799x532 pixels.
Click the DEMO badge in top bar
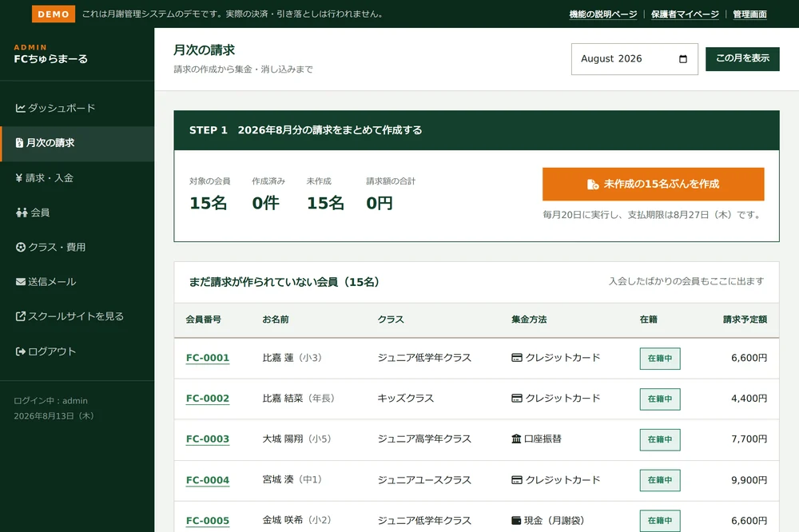[x=54, y=14]
